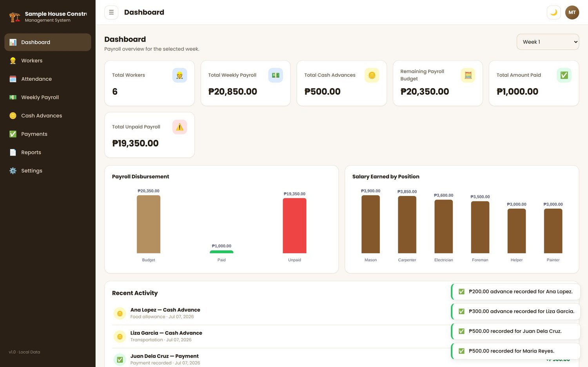Click the Total Amount Paid checkmark icon
Image resolution: width=588 pixels, height=367 pixels.
564,75
